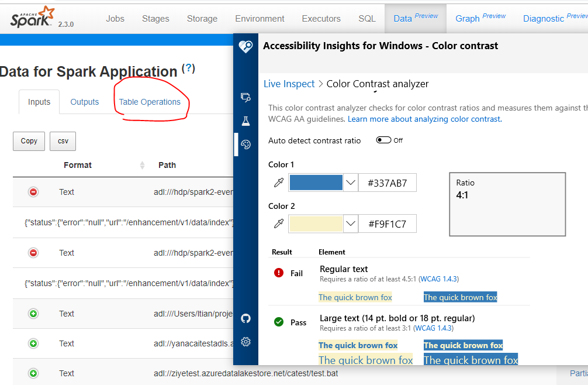Open the Color Contrast palette tool in sidebar
Image resolution: width=588 pixels, height=385 pixels.
coord(245,144)
